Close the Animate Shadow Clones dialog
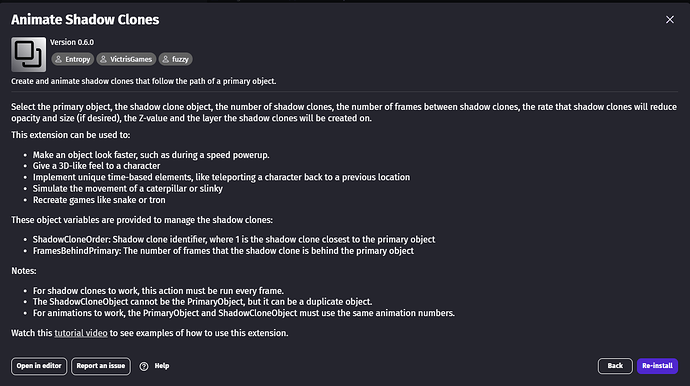The image size is (690, 386). 669,20
